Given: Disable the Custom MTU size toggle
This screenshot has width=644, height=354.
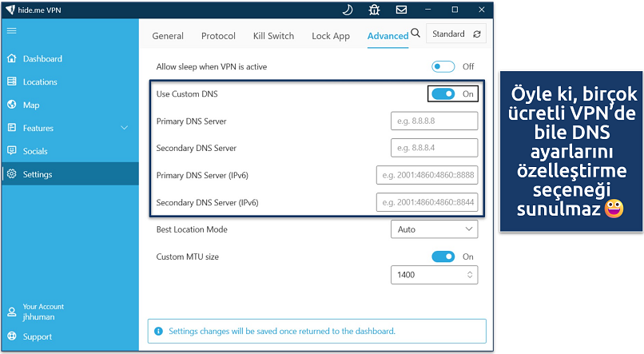Looking at the screenshot, I should [x=443, y=257].
